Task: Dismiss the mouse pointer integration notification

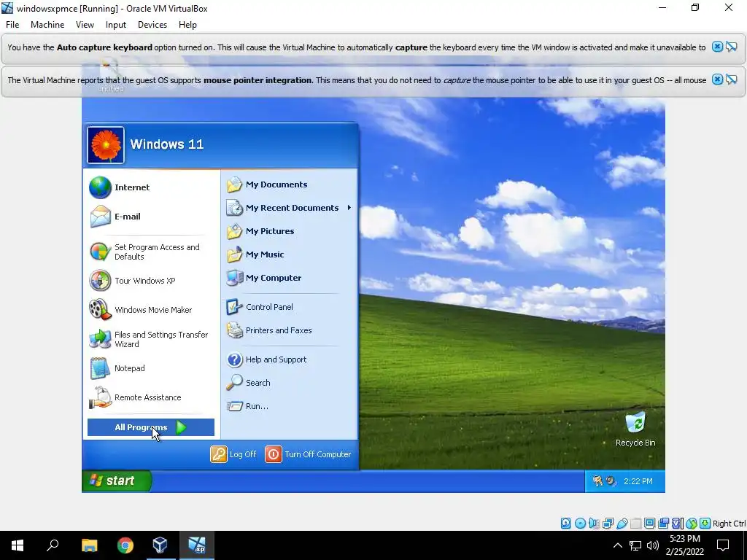Action: 717,79
